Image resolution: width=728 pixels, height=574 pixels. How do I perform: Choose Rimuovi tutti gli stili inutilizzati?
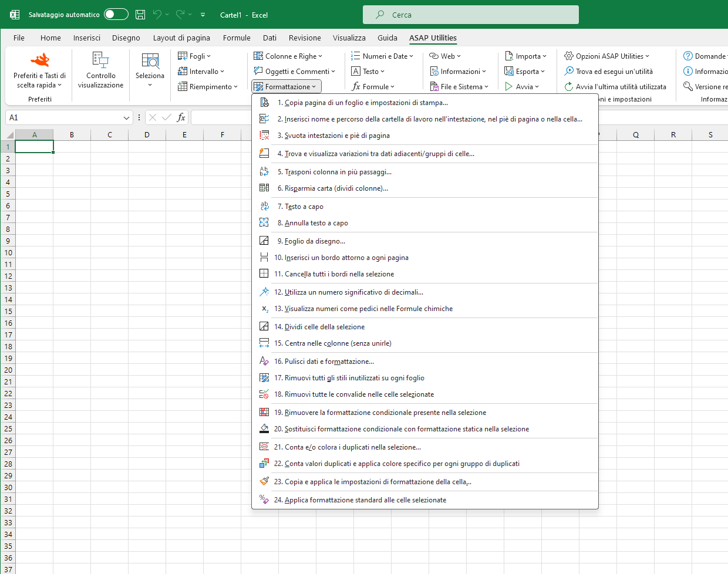425,378
